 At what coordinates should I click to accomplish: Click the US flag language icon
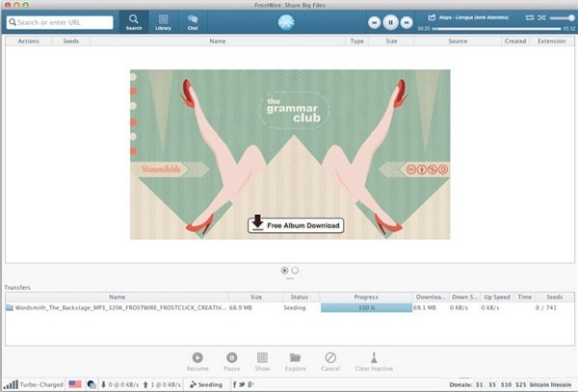click(75, 384)
